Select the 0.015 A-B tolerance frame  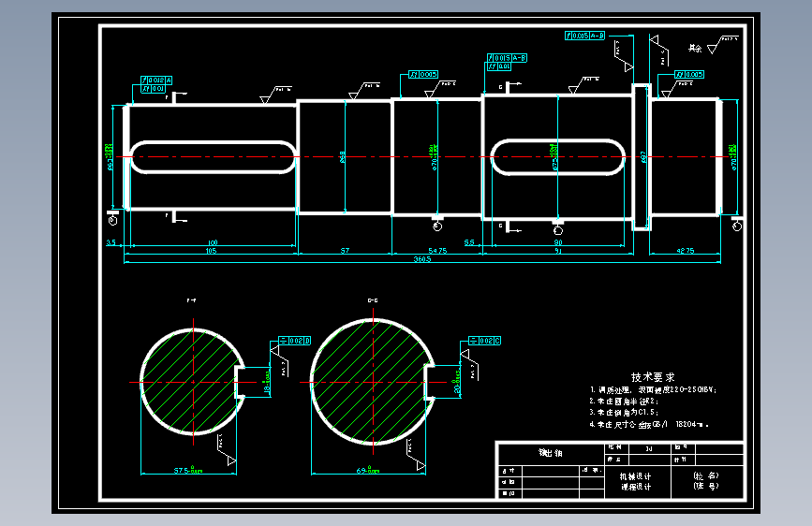click(x=507, y=58)
